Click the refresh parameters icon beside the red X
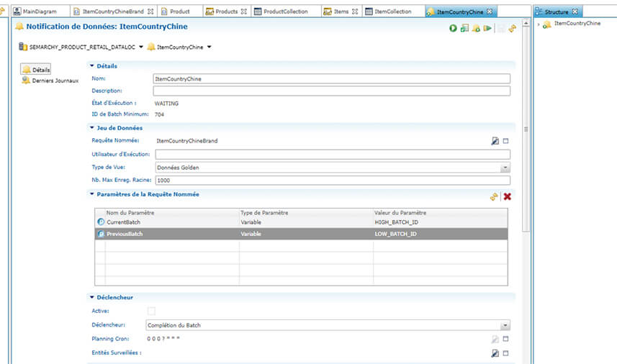Viewport: 617px width, 364px height. point(494,196)
